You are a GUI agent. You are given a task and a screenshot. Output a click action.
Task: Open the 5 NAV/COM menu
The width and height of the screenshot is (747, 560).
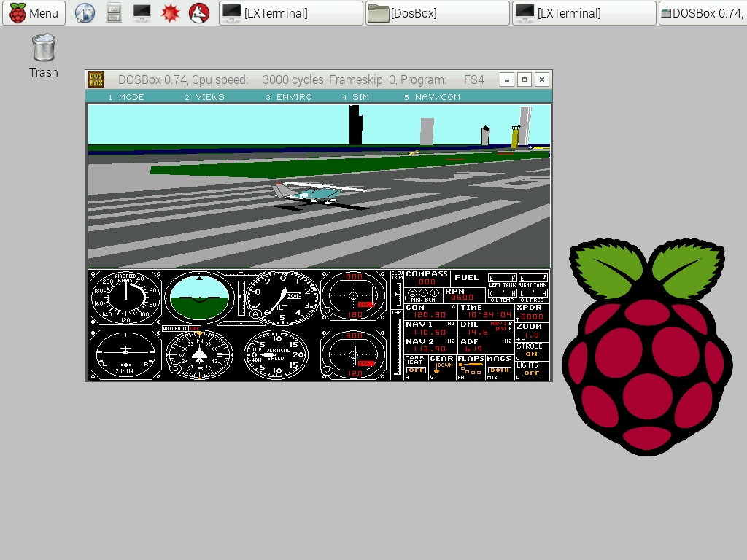coord(432,97)
